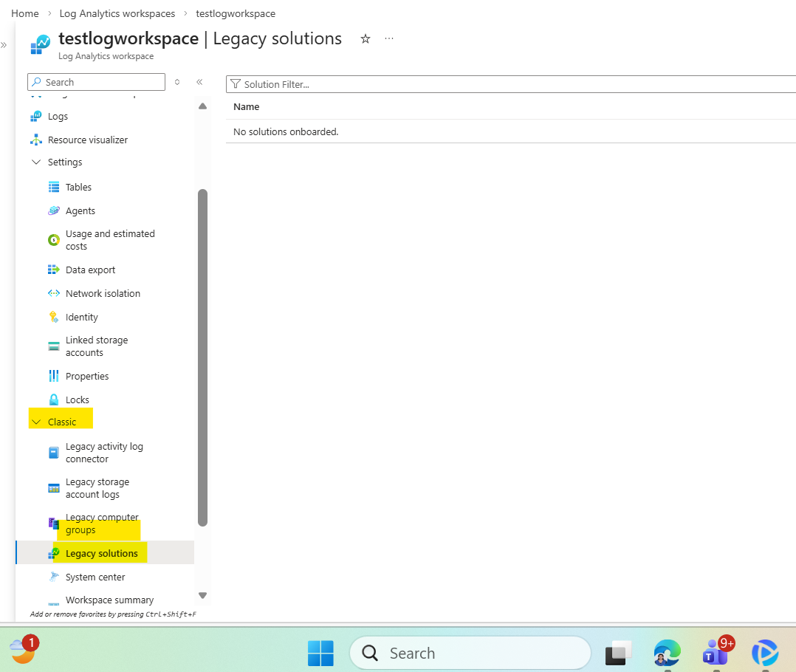796x672 pixels.
Task: Select the Legacy solutions menu item
Action: pos(106,553)
